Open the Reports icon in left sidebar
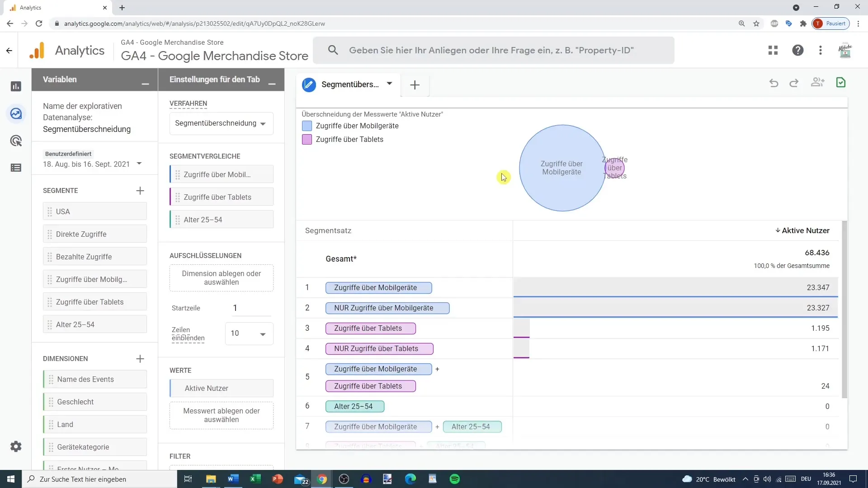 [x=16, y=86]
